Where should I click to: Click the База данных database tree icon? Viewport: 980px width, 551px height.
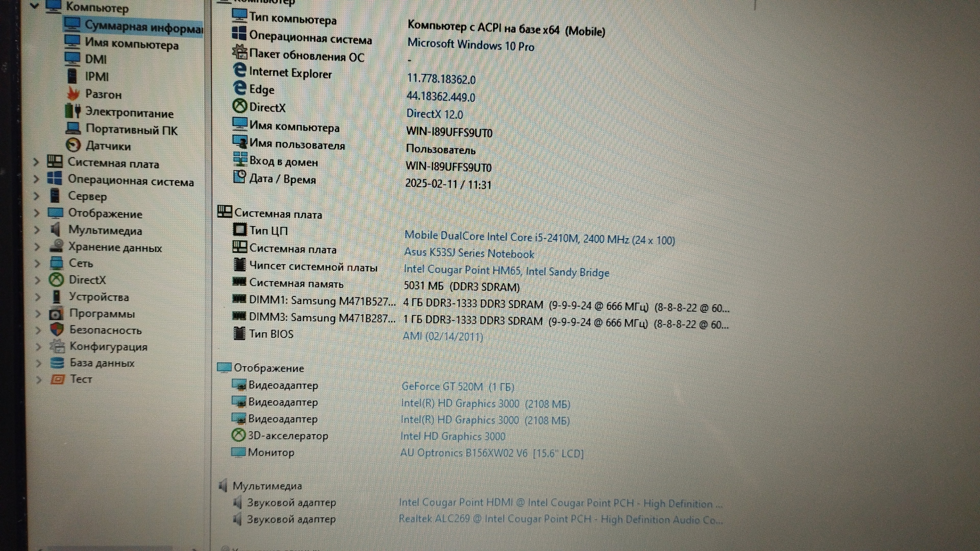[58, 362]
